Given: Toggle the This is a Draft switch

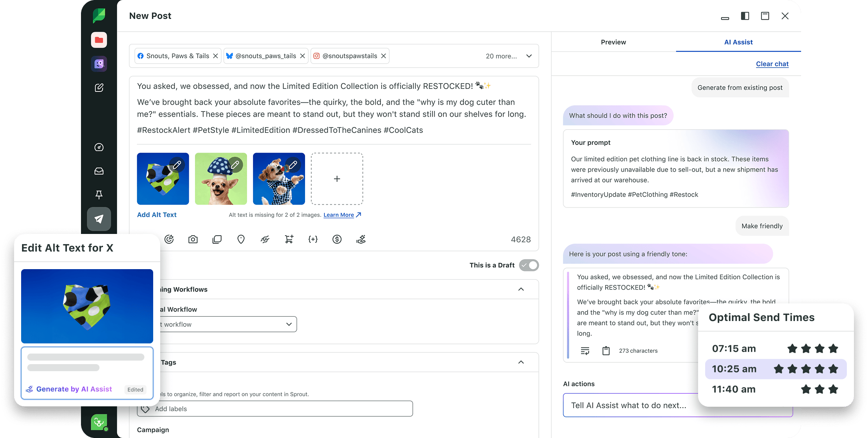Looking at the screenshot, I should point(529,265).
